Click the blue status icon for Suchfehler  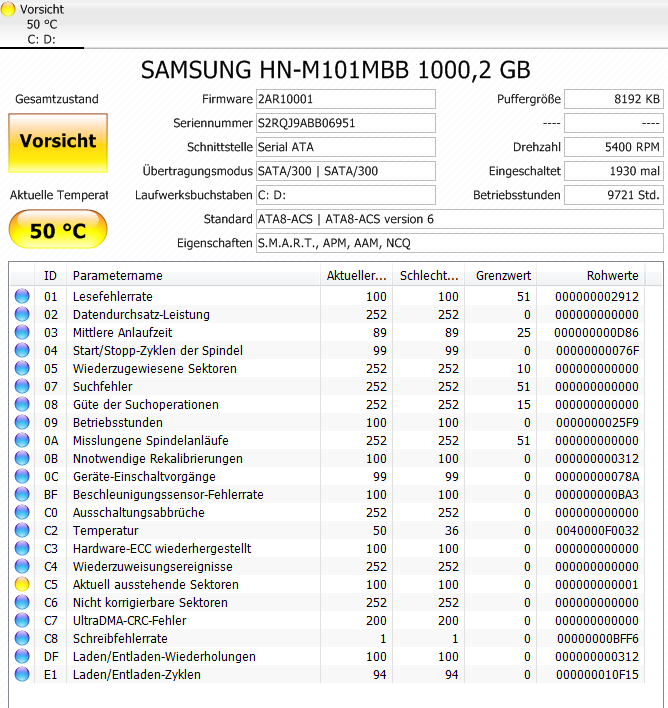coord(22,387)
